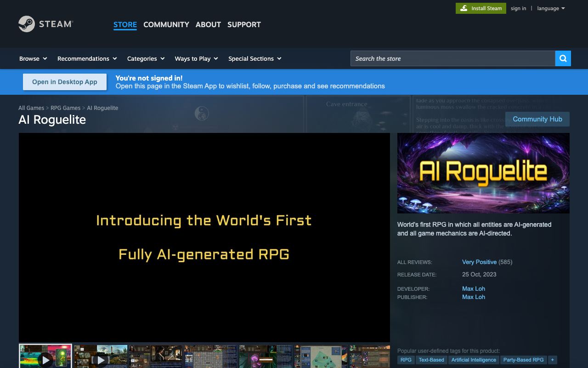Click the sign in link
588x368 pixels.
click(518, 8)
